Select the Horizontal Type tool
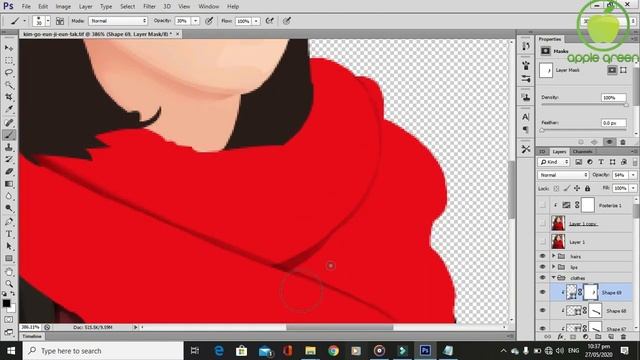This screenshot has height=360, width=640. pyautogui.click(x=9, y=234)
